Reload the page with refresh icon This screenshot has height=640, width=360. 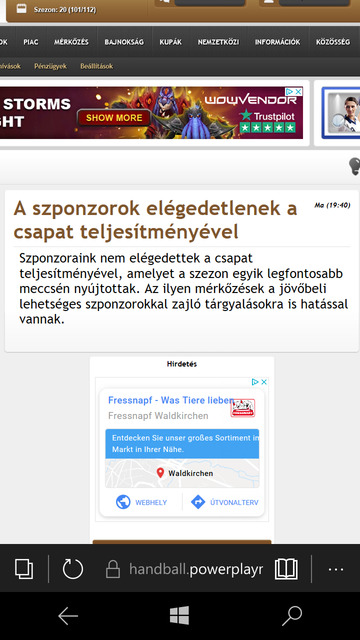(x=73, y=569)
